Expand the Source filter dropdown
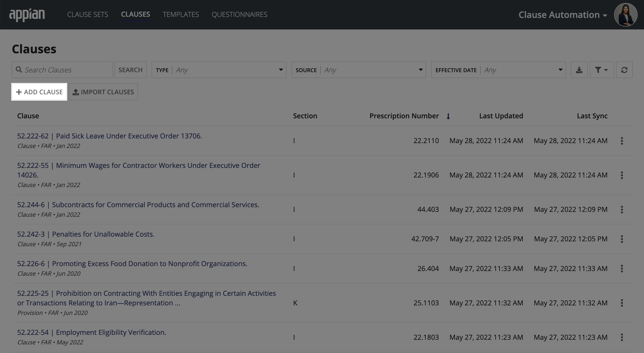Screen dimensions: 644x353 click(359, 70)
